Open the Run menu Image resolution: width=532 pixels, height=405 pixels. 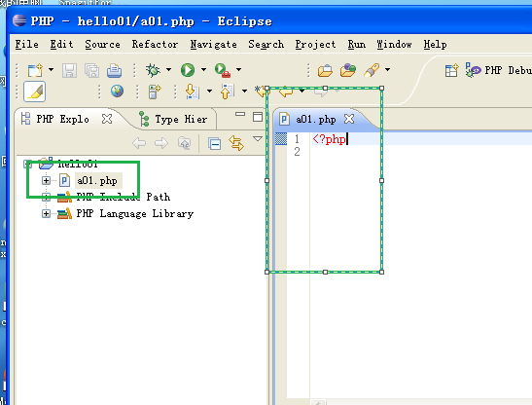pyautogui.click(x=357, y=45)
